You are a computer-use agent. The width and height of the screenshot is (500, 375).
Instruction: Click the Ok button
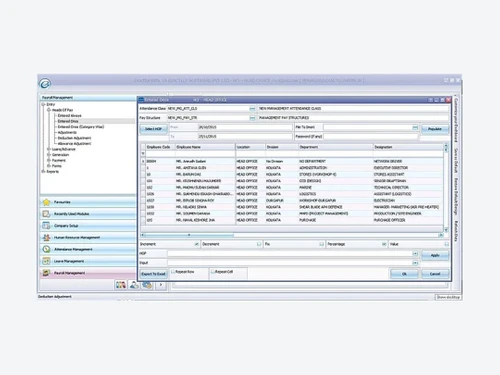click(x=404, y=274)
